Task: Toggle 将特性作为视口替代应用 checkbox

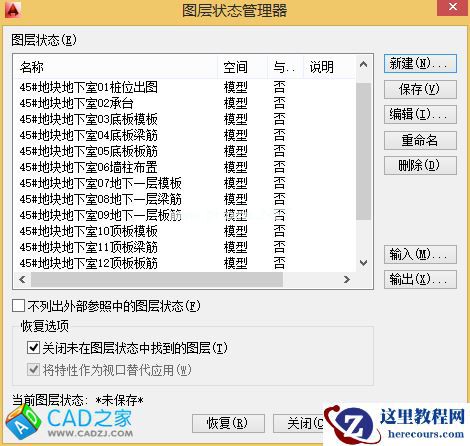Action: (x=33, y=370)
